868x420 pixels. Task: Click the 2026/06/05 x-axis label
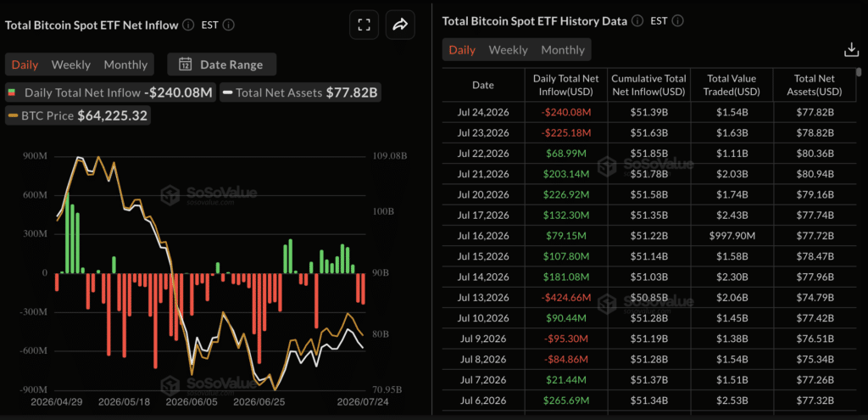point(192,400)
